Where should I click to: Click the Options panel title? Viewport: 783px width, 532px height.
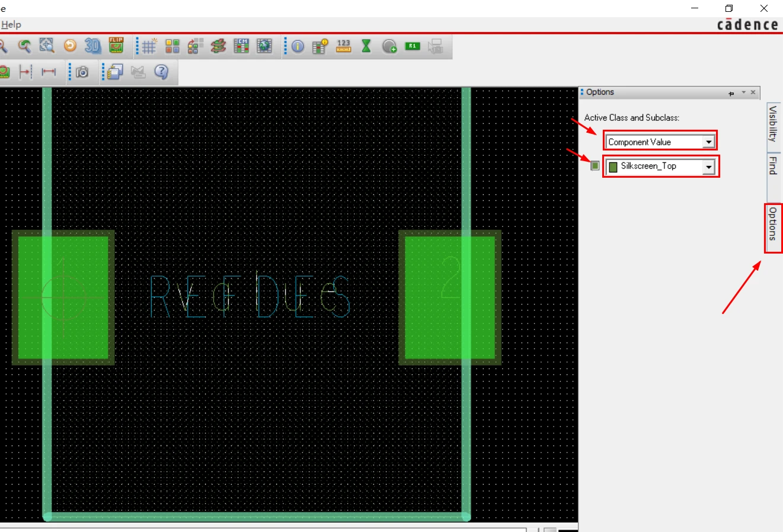[x=600, y=92]
